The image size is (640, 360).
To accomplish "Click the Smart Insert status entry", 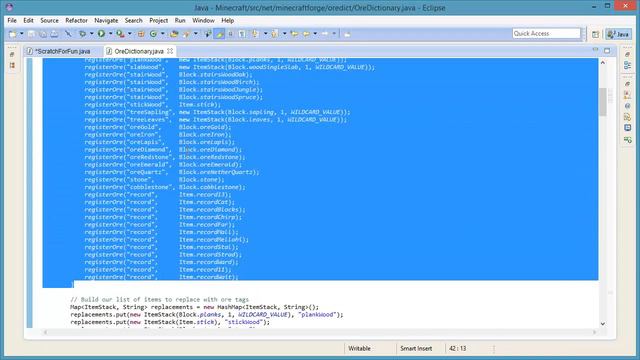I will [x=416, y=349].
